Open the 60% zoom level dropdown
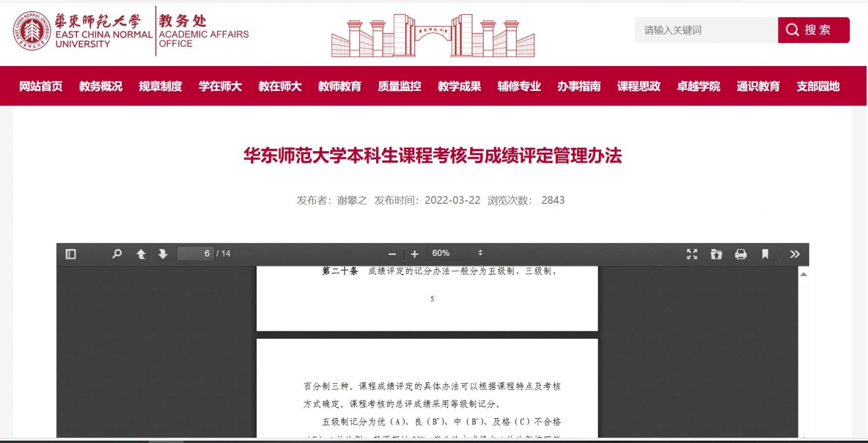This screenshot has height=443, width=868. tap(457, 253)
